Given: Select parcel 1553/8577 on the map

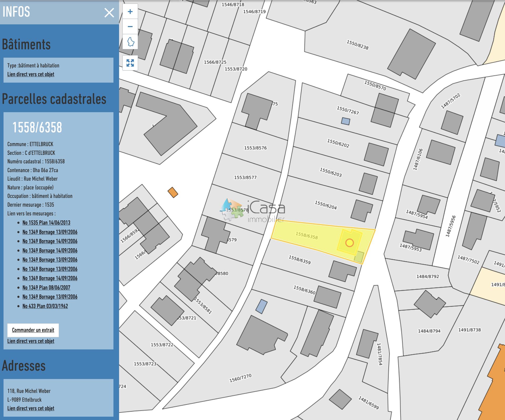Looking at the screenshot, I should 245,178.
